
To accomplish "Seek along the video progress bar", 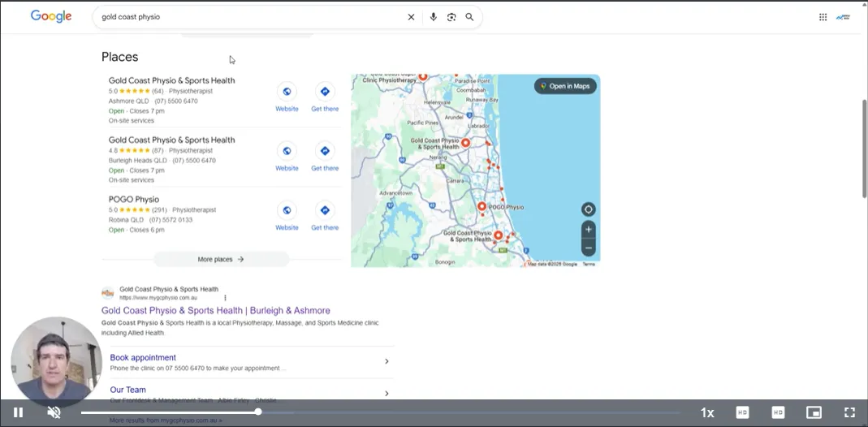I will click(x=380, y=412).
